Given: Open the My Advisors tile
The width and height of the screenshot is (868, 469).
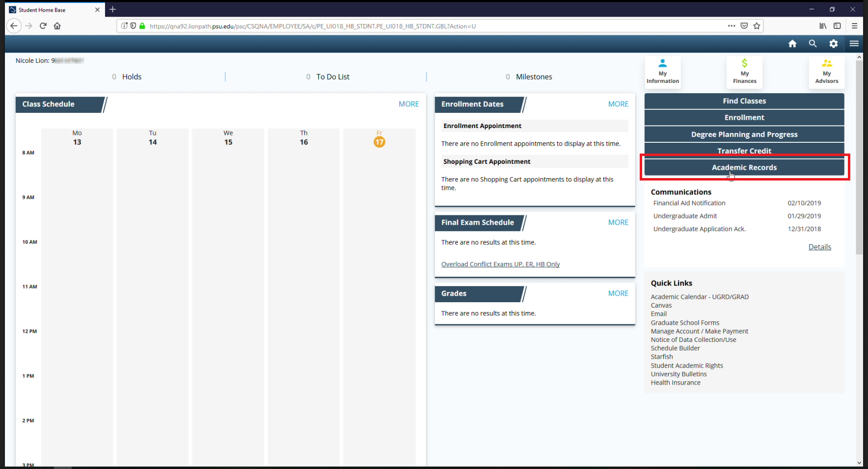Looking at the screenshot, I should [x=827, y=72].
